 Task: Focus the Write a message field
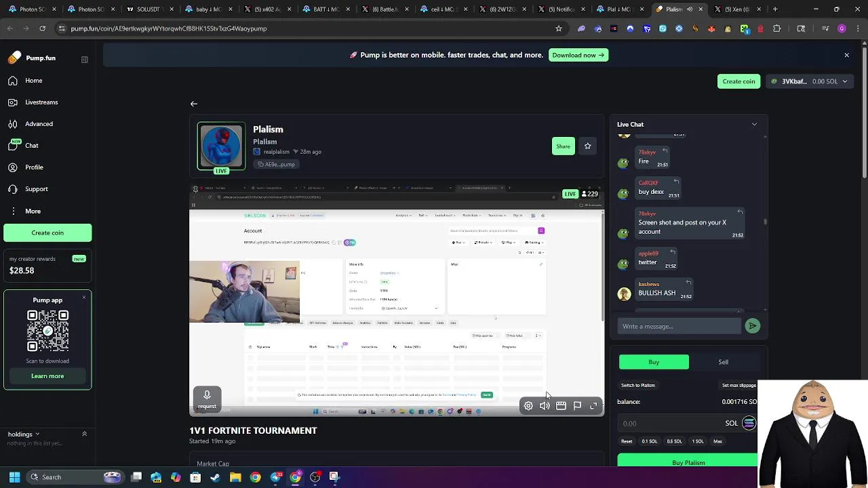point(679,327)
